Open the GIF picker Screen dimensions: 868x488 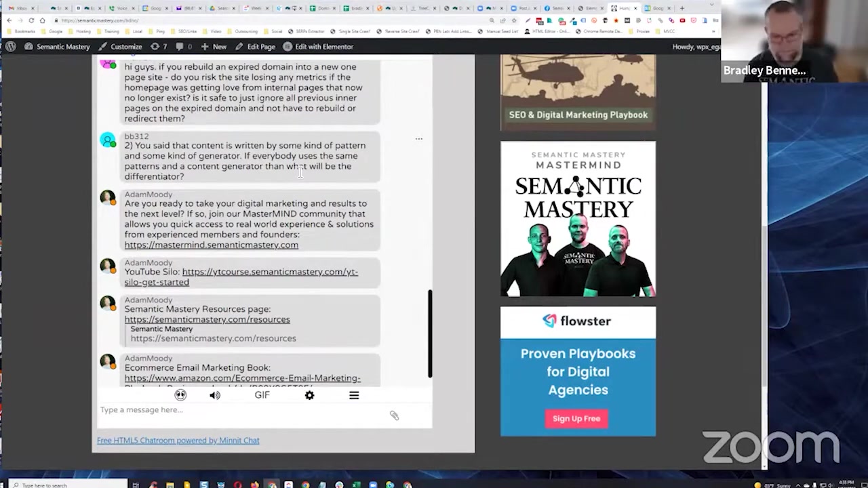click(262, 395)
